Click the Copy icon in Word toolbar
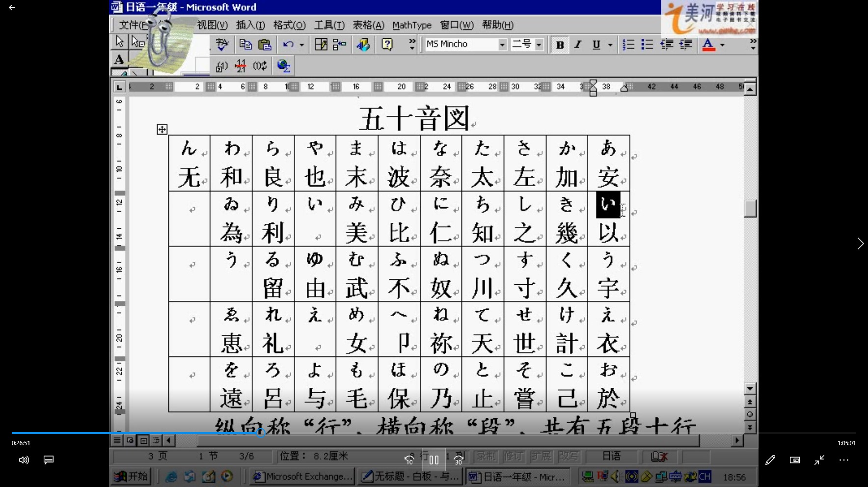 coord(245,45)
